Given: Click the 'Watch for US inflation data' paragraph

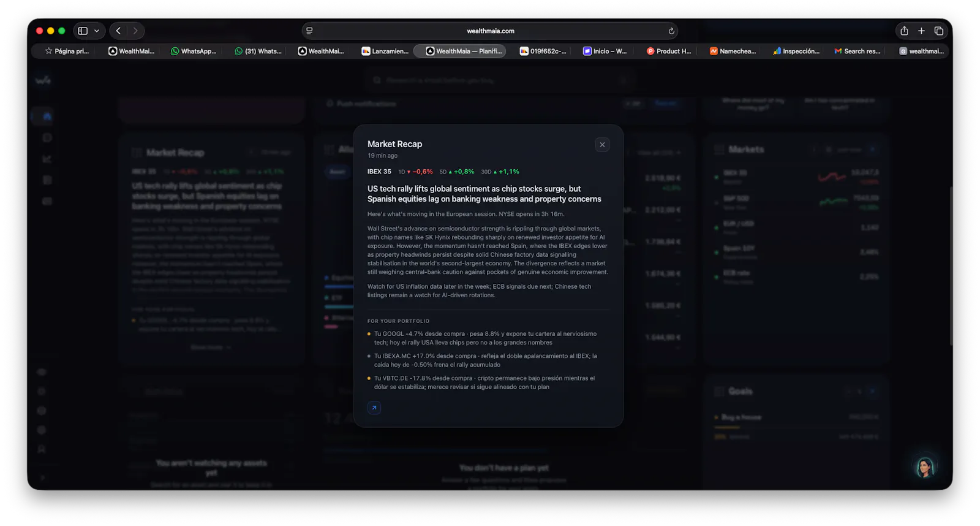Looking at the screenshot, I should (x=480, y=291).
